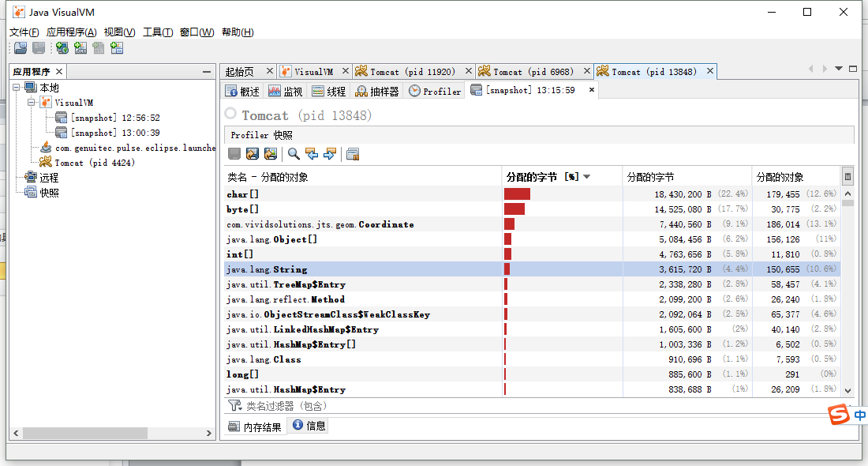Image resolution: width=868 pixels, height=466 pixels.
Task: Sort by 类名 - 分配的对象 header
Action: [x=363, y=177]
